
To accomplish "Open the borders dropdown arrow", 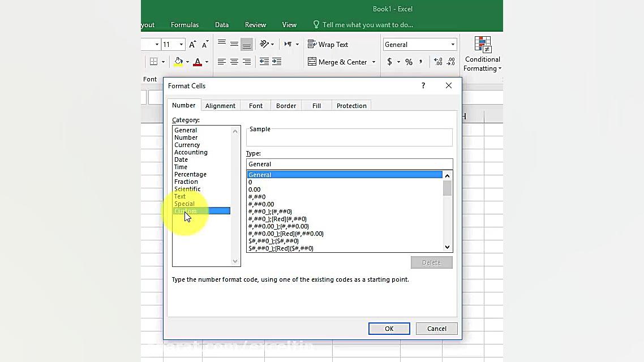I will click(163, 62).
